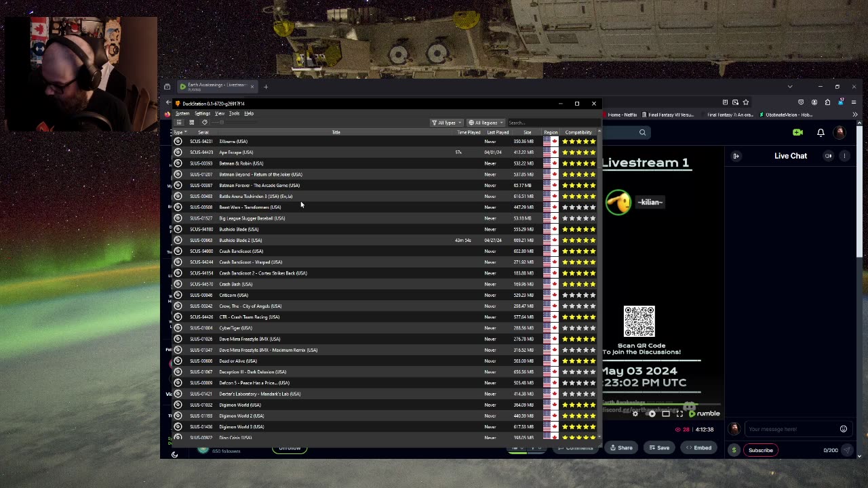Sort game list by Title column header
Screen dimensions: 868x488
coord(336,132)
